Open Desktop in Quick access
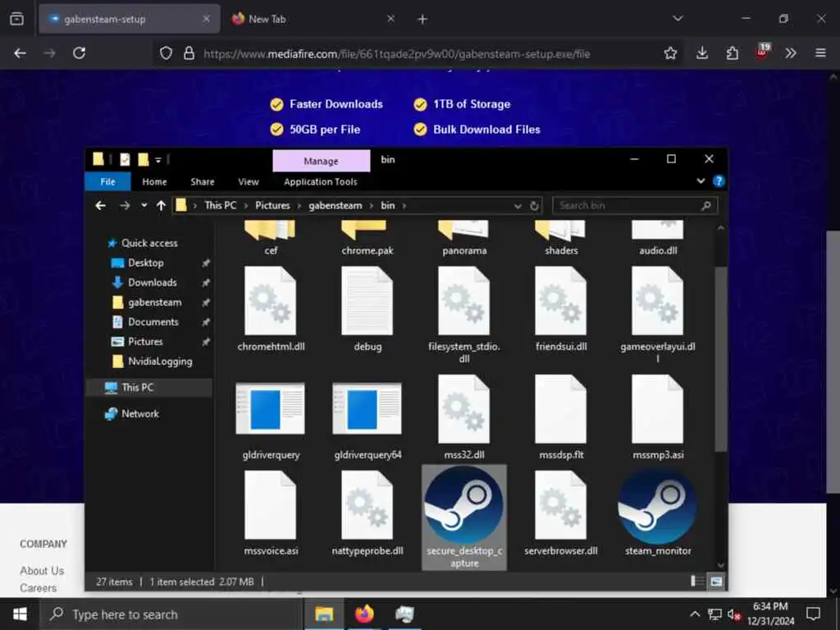The height and width of the screenshot is (630, 840). coord(146,263)
